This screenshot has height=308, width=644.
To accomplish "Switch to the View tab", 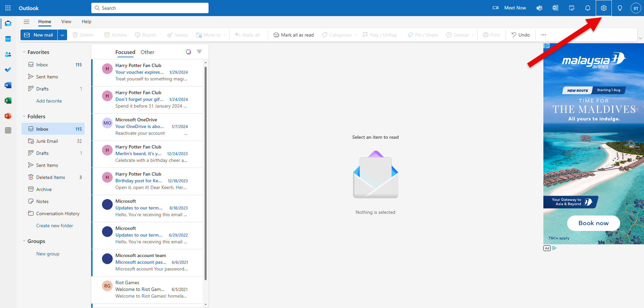I will (x=66, y=21).
